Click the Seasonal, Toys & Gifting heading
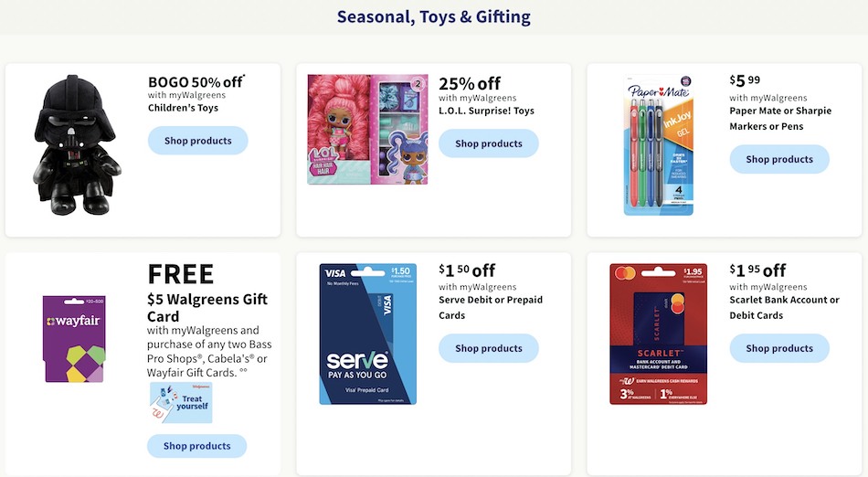Screen dimensions: 868x477 433,16
